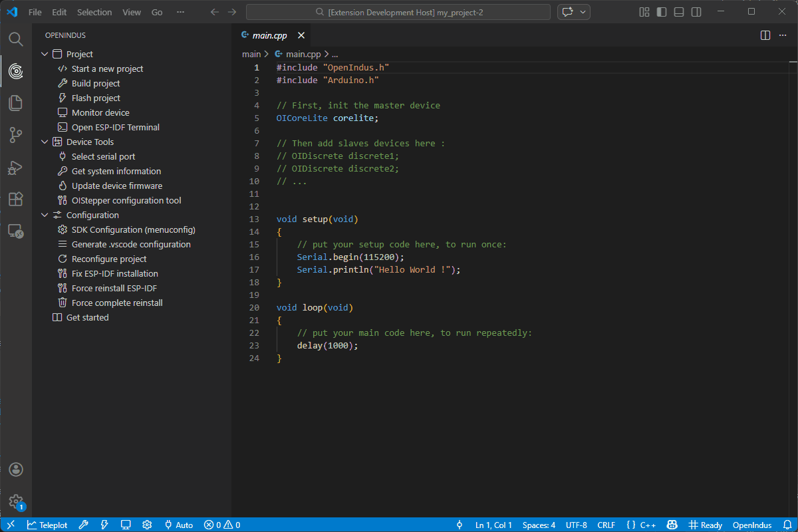Toggle the primary side bar visibility
Image resolution: width=798 pixels, height=532 pixels.
pos(662,12)
